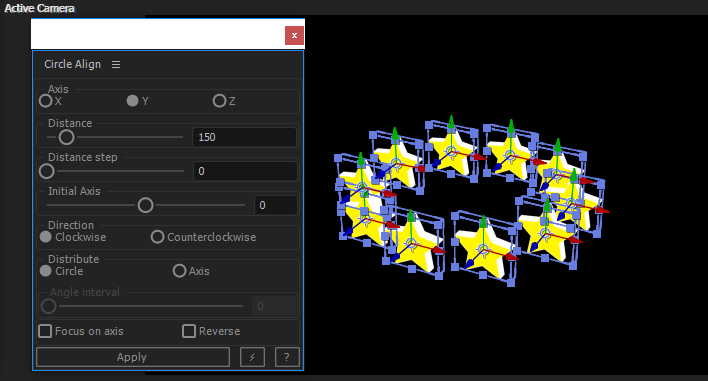The image size is (708, 381).
Task: Click the Apply button
Action: [x=133, y=357]
